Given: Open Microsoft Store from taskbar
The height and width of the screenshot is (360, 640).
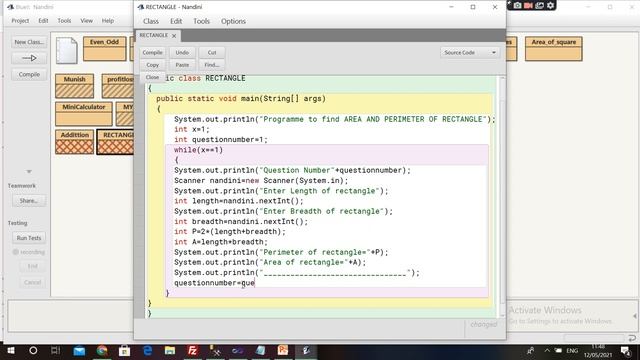Looking at the screenshot, I should pos(124,351).
